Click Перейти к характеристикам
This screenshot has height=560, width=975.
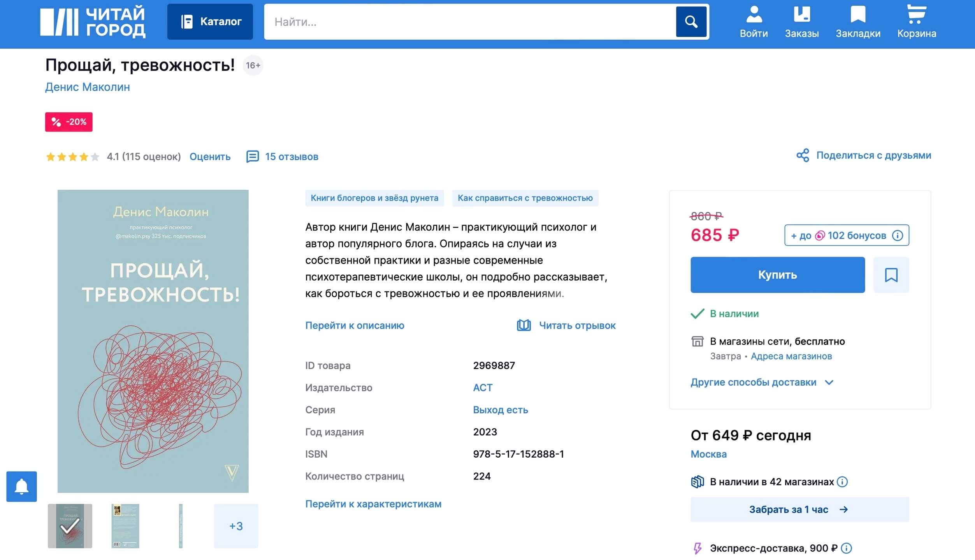tap(373, 504)
